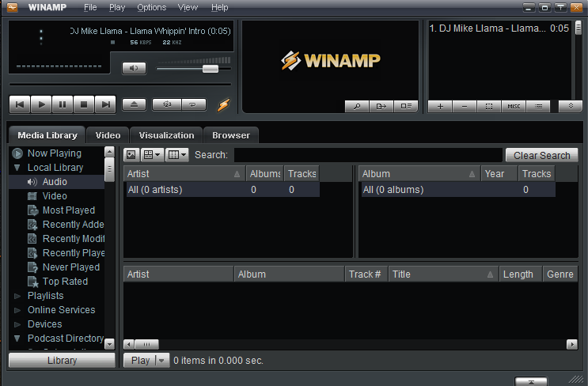The width and height of the screenshot is (588, 386).
Task: Expand the Devices node
Action: point(17,324)
